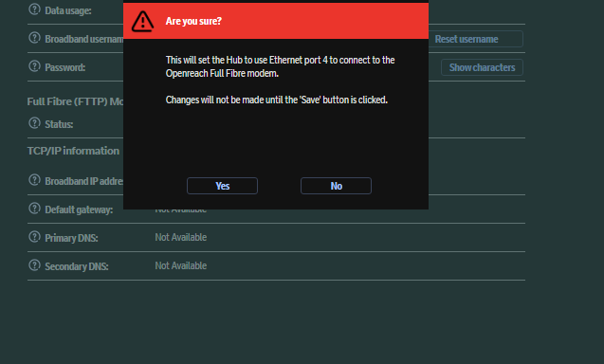Click the 'Secondary DNS:' label
The image size is (604, 364).
[x=77, y=266]
